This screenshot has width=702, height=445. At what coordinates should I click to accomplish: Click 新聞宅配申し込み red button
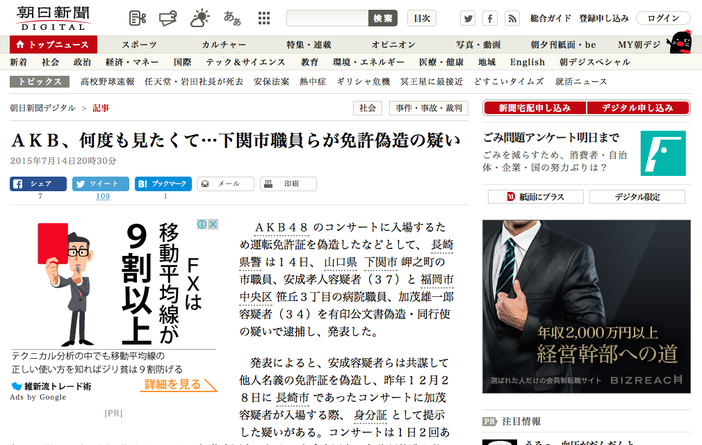(x=535, y=108)
